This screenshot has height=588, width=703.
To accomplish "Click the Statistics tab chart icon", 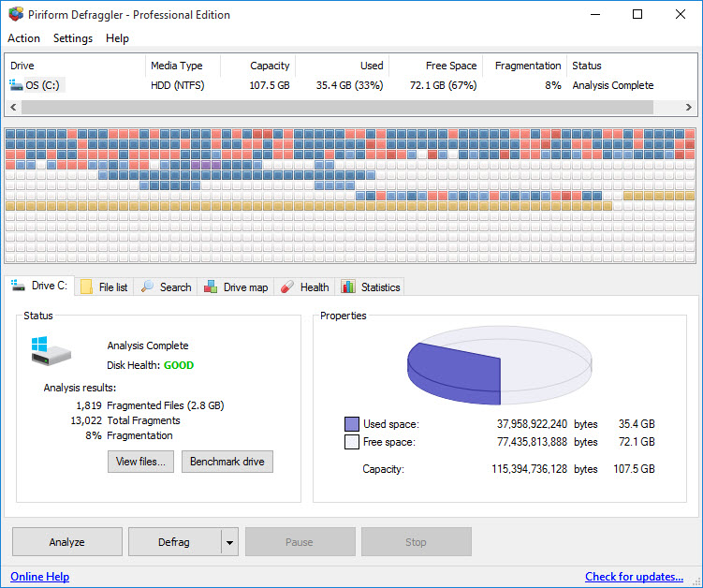I will pyautogui.click(x=348, y=287).
